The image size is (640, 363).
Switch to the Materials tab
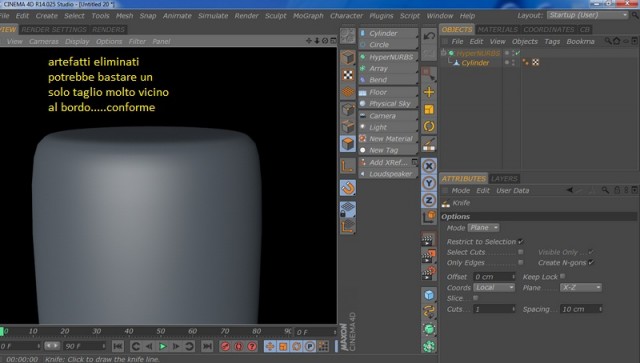pyautogui.click(x=497, y=29)
